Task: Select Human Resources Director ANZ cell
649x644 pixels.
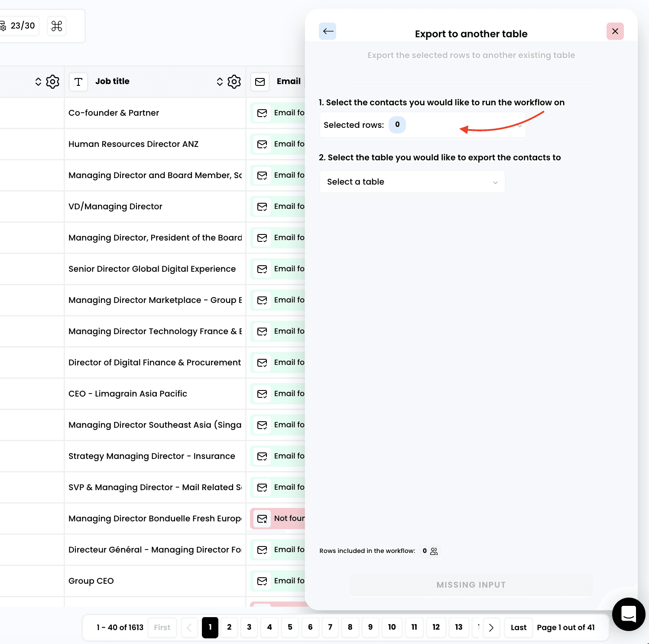Action: pos(155,144)
